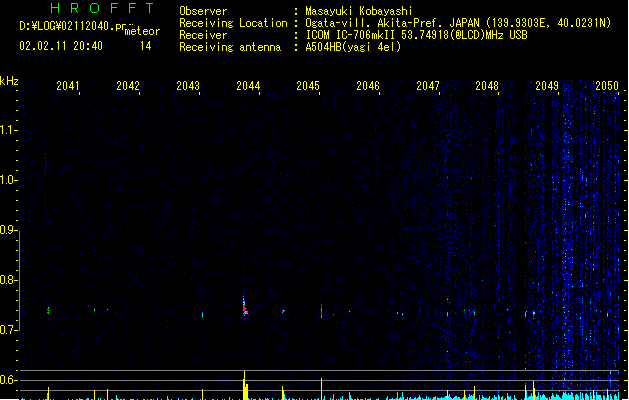This screenshot has width=629, height=400.
Task: Click the "Receiving Location" label
Action: click(233, 23)
